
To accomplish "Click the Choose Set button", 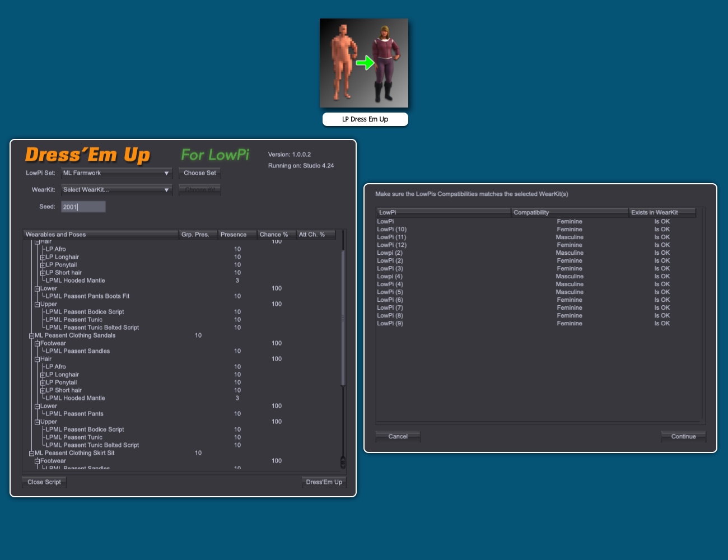I will pyautogui.click(x=199, y=173).
